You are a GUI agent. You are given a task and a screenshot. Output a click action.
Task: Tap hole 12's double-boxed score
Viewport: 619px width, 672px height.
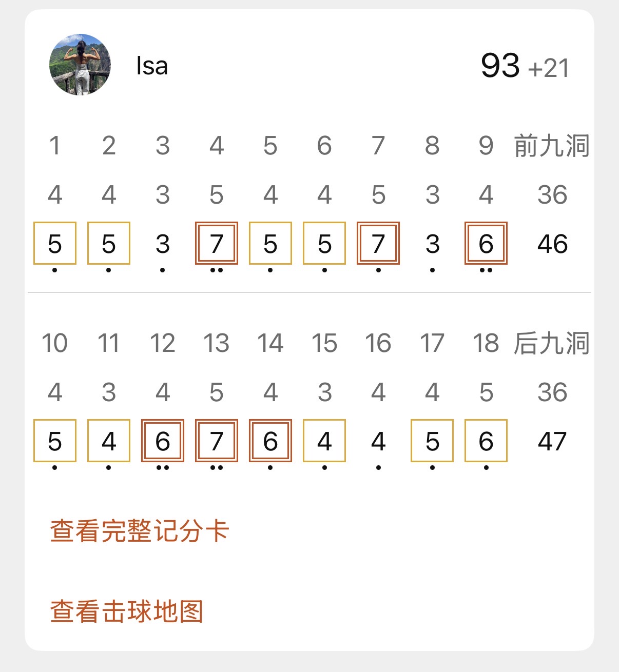pyautogui.click(x=163, y=441)
